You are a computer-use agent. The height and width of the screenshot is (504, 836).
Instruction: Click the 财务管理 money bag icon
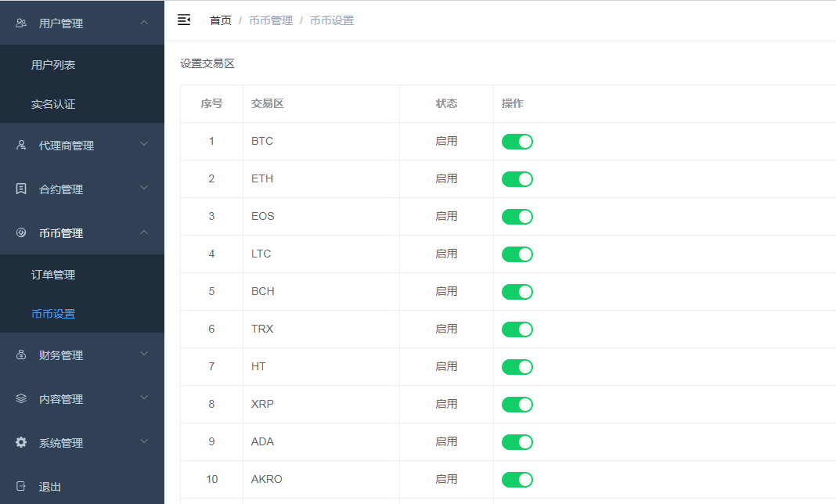tap(21, 355)
